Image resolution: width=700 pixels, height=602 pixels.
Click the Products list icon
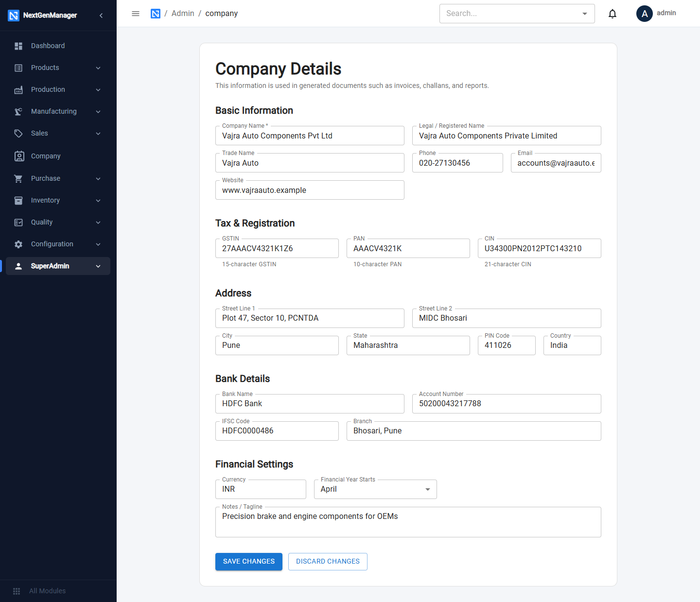click(x=18, y=68)
